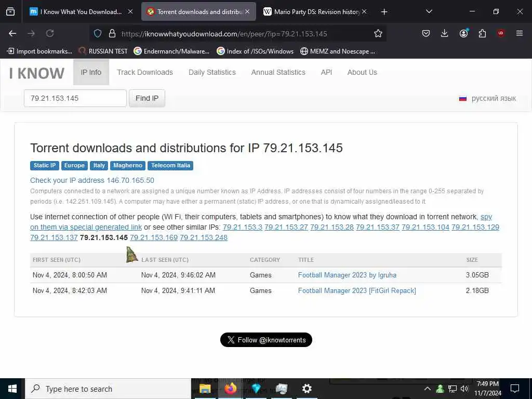The height and width of the screenshot is (399, 532).
Task: Expand the list all tabs chevron
Action: pos(429,11)
